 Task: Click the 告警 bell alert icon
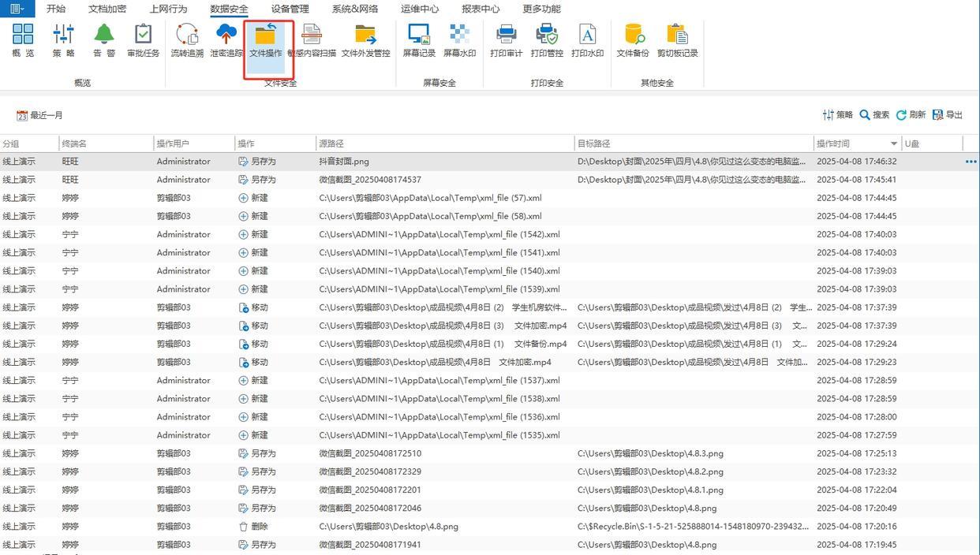point(104,39)
